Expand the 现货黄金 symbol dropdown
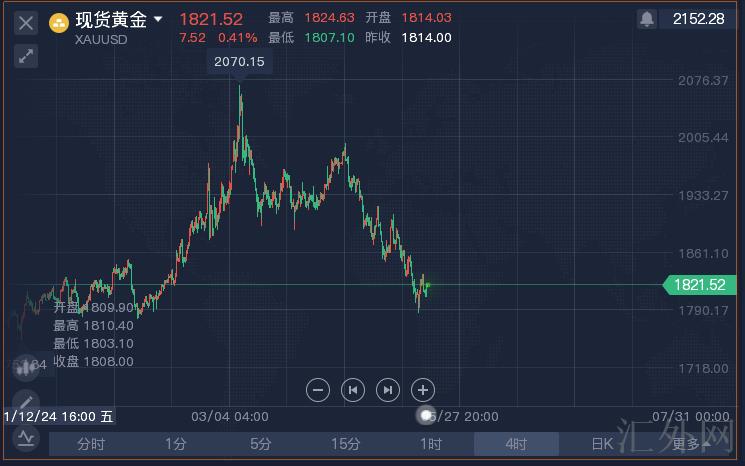The width and height of the screenshot is (745, 466). coord(158,19)
